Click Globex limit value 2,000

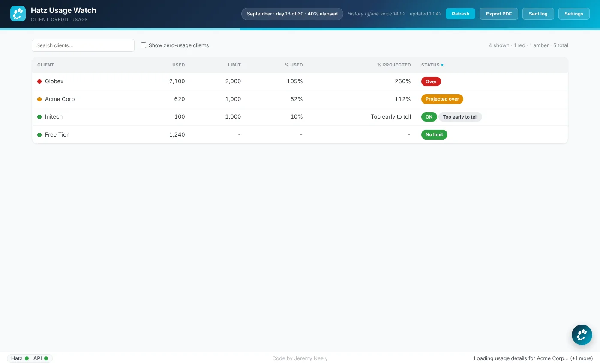[233, 81]
